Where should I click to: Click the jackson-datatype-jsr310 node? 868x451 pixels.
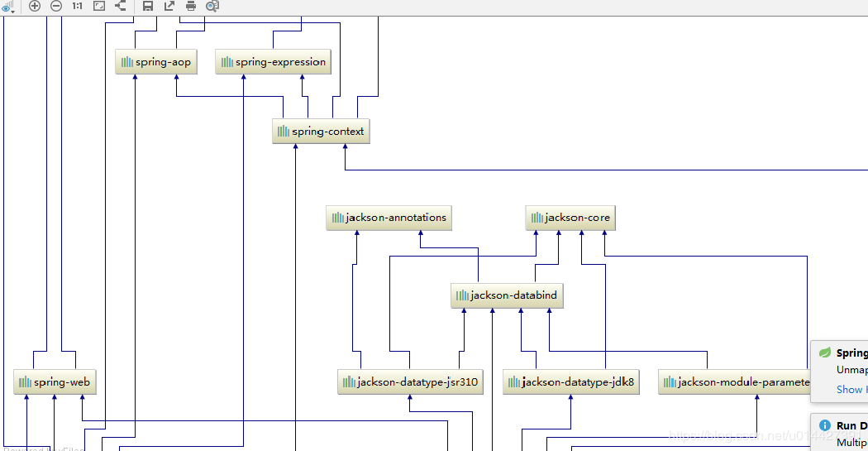pyautogui.click(x=410, y=382)
